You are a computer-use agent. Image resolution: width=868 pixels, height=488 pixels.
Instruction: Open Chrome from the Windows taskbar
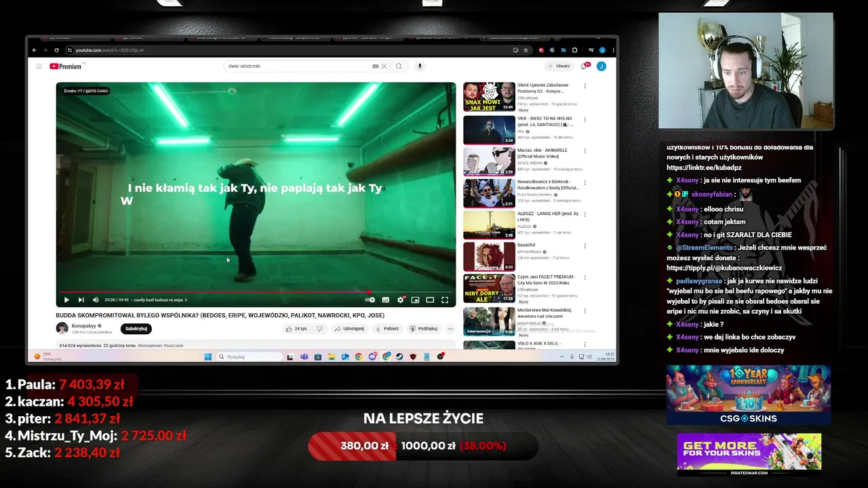pyautogui.click(x=359, y=357)
